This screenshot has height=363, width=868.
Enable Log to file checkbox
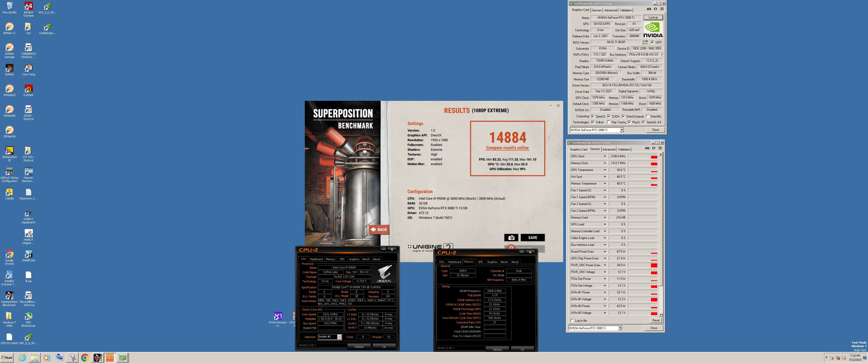572,321
